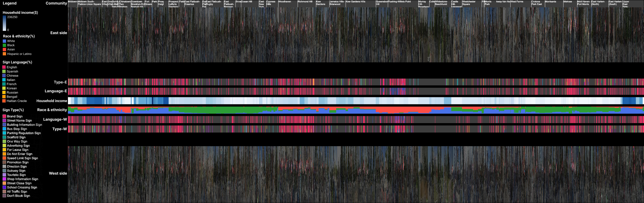Click the Language-E row label
The width and height of the screenshot is (644, 203).
coord(56,91)
